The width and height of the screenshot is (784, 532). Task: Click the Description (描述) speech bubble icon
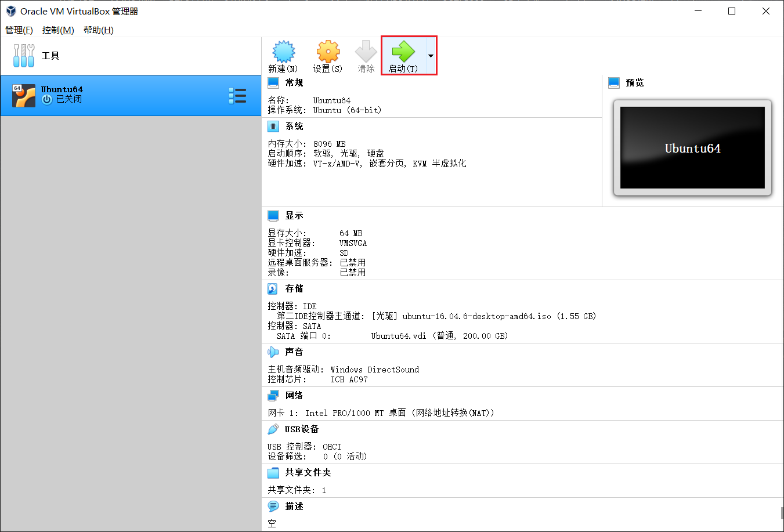pyautogui.click(x=273, y=506)
